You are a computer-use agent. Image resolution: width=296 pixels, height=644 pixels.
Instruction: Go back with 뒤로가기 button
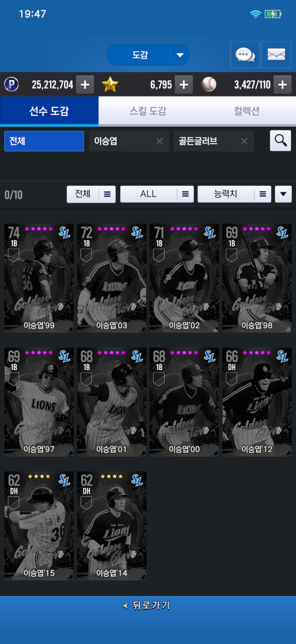(148, 605)
